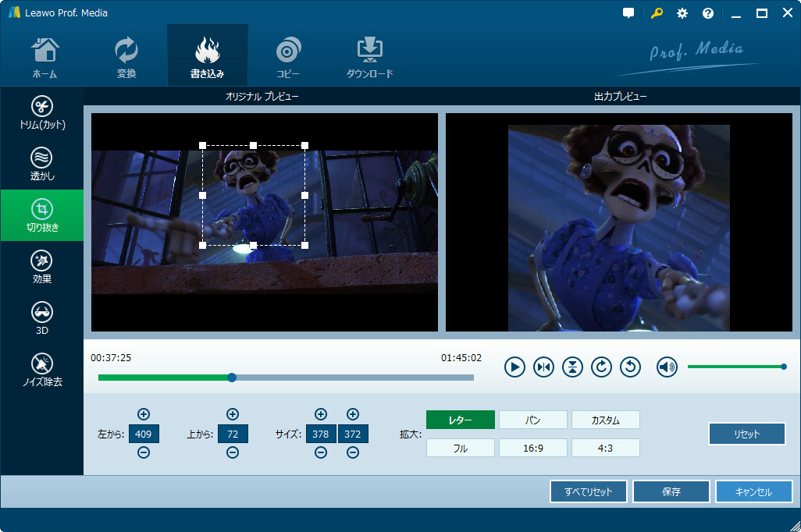Image resolution: width=801 pixels, height=532 pixels.
Task: Choose the 16:9 aspect ratio option
Action: click(532, 448)
